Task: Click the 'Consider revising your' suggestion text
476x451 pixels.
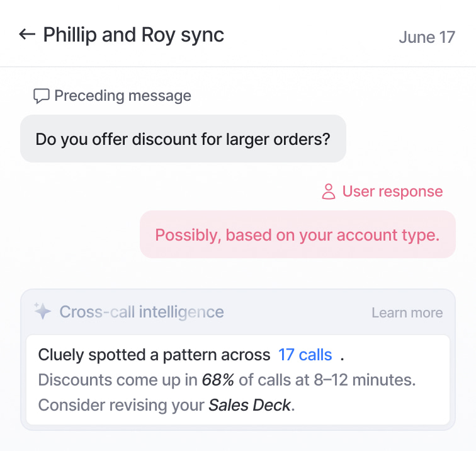Action: tap(121, 405)
